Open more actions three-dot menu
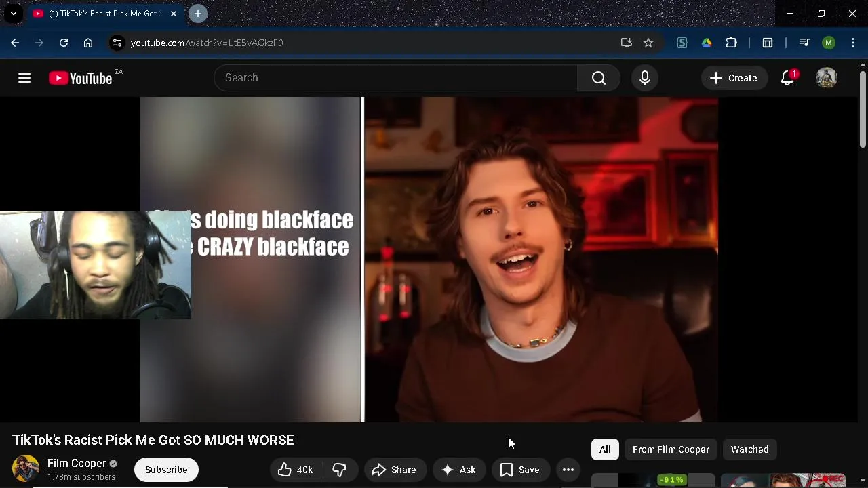 [x=568, y=470]
